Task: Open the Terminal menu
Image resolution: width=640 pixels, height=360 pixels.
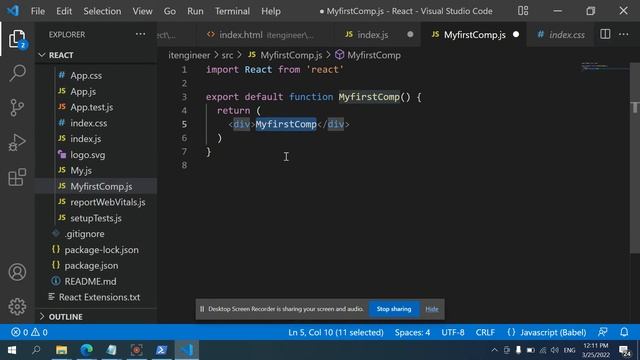Action: pos(232,11)
